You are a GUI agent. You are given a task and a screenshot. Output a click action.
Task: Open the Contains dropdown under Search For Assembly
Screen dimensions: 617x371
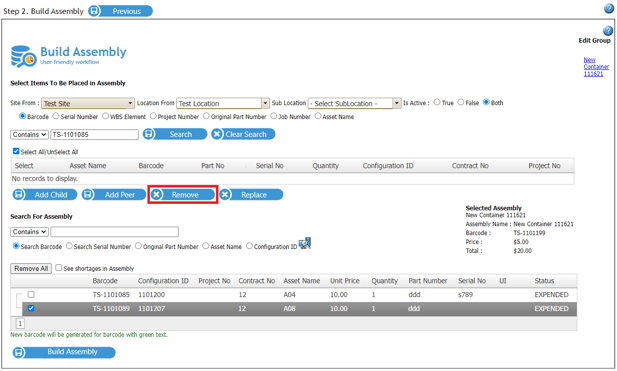(30, 232)
